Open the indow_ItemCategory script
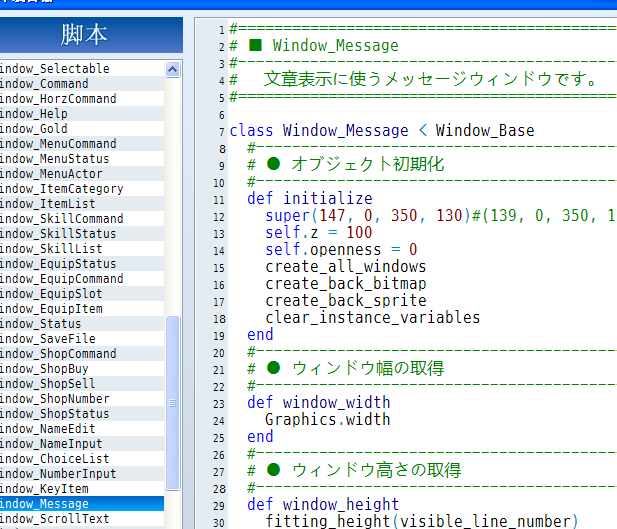 point(82,188)
